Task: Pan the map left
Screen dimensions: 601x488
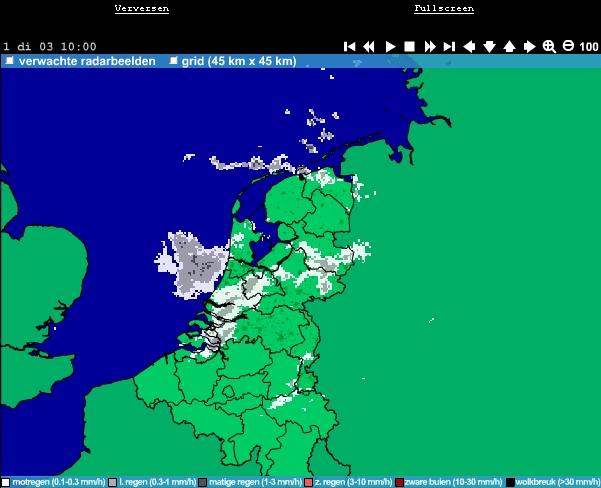Action: click(469, 47)
